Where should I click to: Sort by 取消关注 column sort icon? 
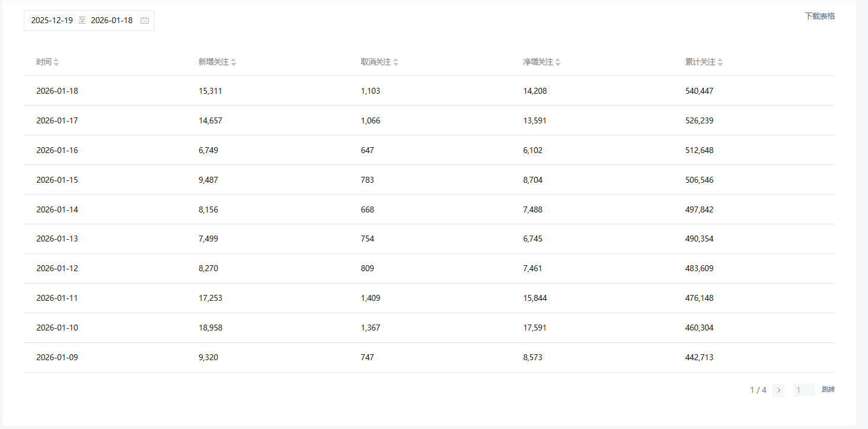point(396,62)
